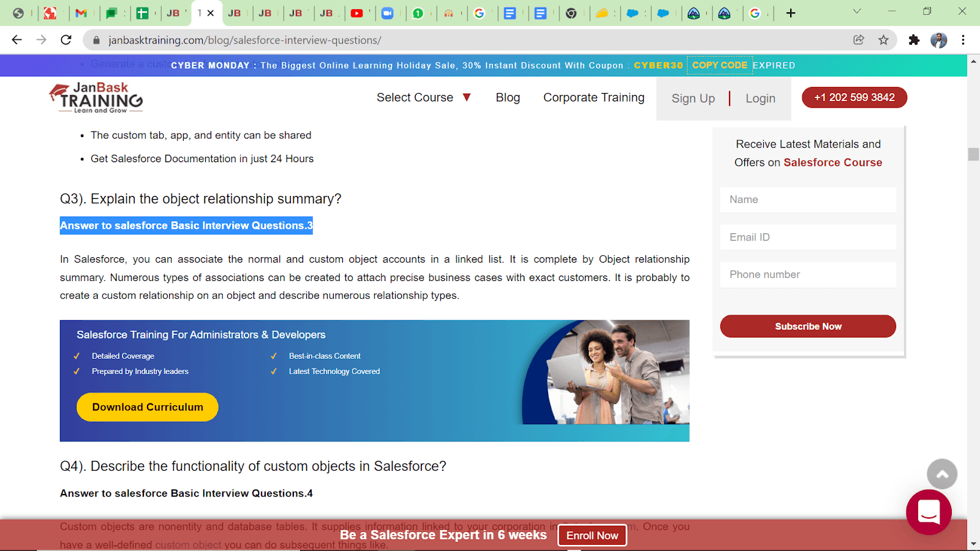Switch to the first Salesforce cloud tab
Screen dimensions: 980x551
click(632, 13)
